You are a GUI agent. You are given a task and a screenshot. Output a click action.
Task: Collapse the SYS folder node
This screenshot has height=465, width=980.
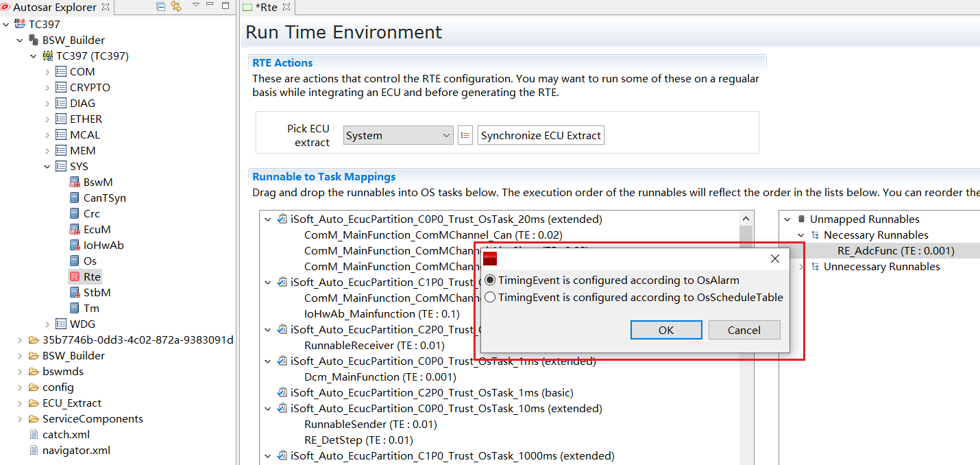47,167
